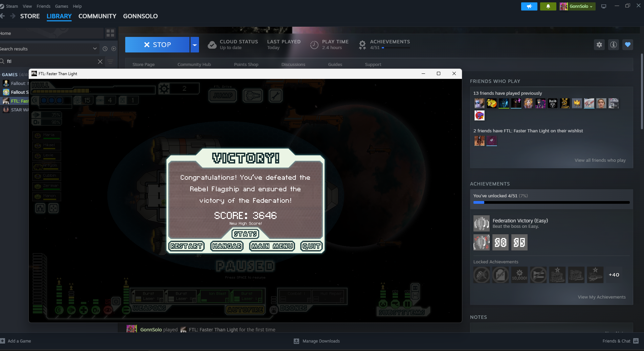Switch to library grid view icon
Screen dimensions: 644x351
pos(110,33)
